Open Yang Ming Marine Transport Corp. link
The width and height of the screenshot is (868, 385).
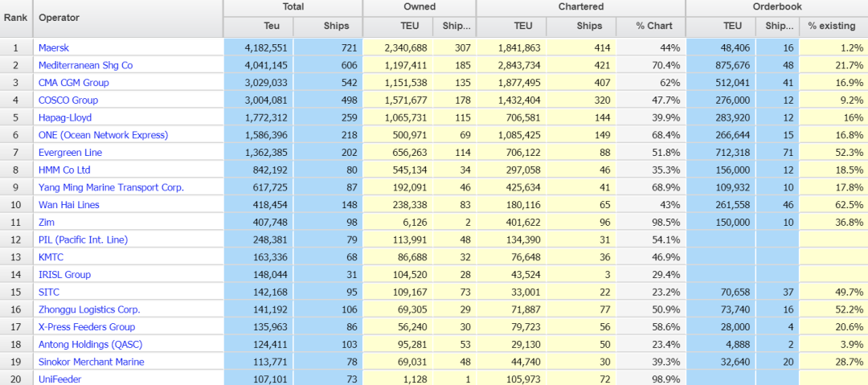[111, 187]
